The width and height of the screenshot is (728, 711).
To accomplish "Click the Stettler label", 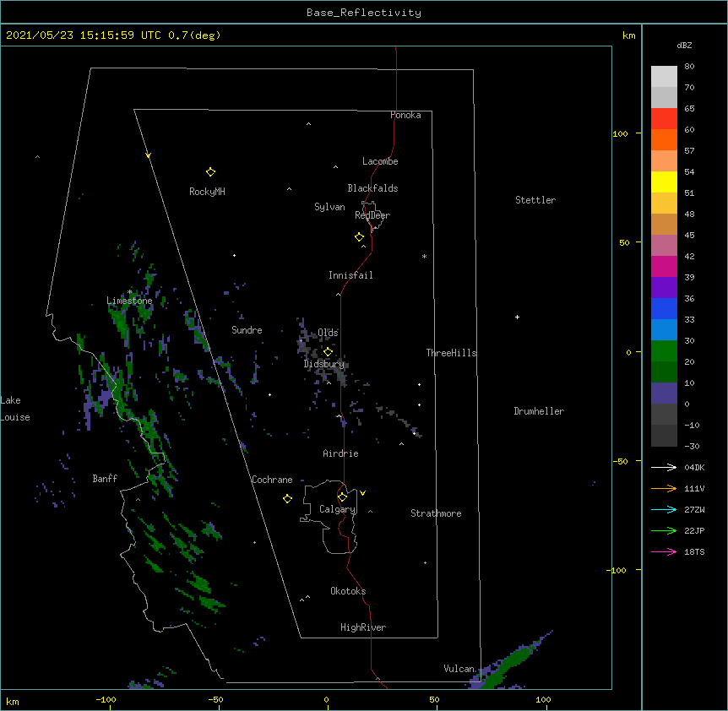I will (x=535, y=200).
